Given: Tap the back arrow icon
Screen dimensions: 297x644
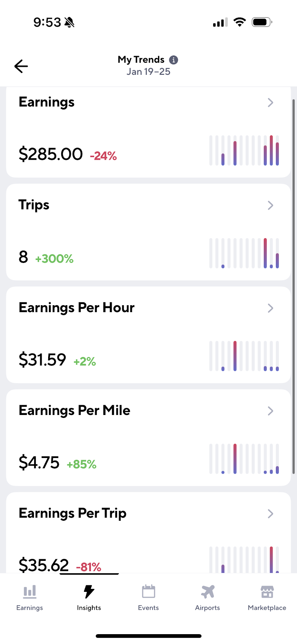Looking at the screenshot, I should tap(21, 66).
